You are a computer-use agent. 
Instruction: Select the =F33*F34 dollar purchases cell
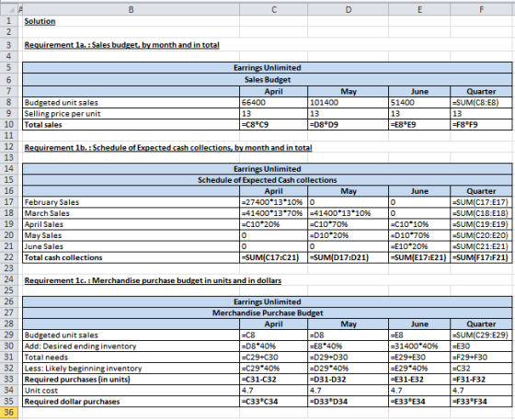(x=482, y=402)
